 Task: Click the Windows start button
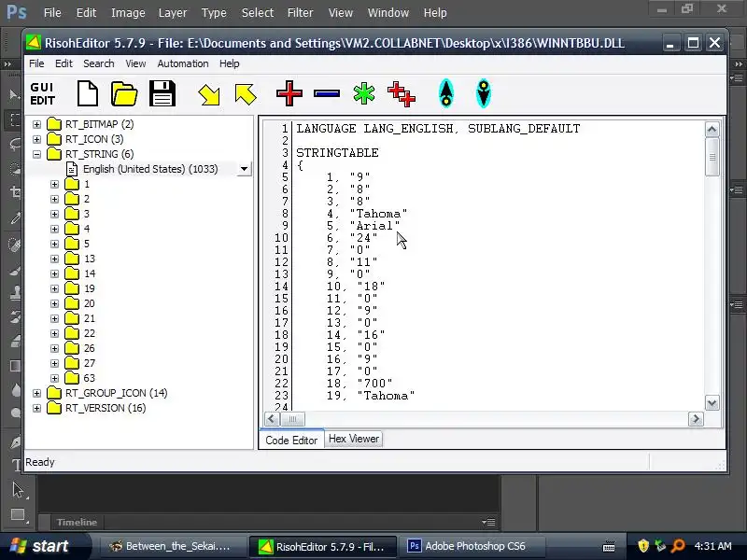(44, 546)
